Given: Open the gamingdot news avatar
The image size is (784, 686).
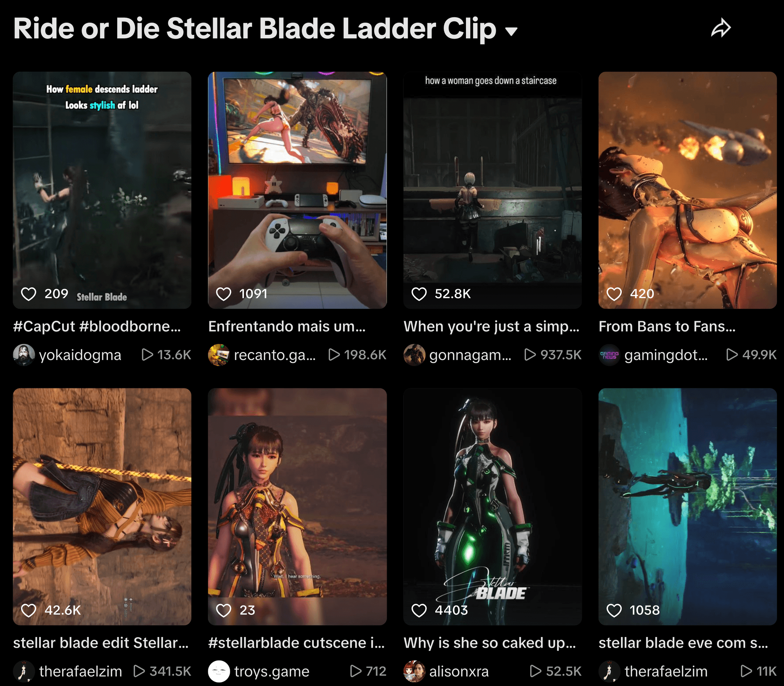Looking at the screenshot, I should tap(609, 355).
